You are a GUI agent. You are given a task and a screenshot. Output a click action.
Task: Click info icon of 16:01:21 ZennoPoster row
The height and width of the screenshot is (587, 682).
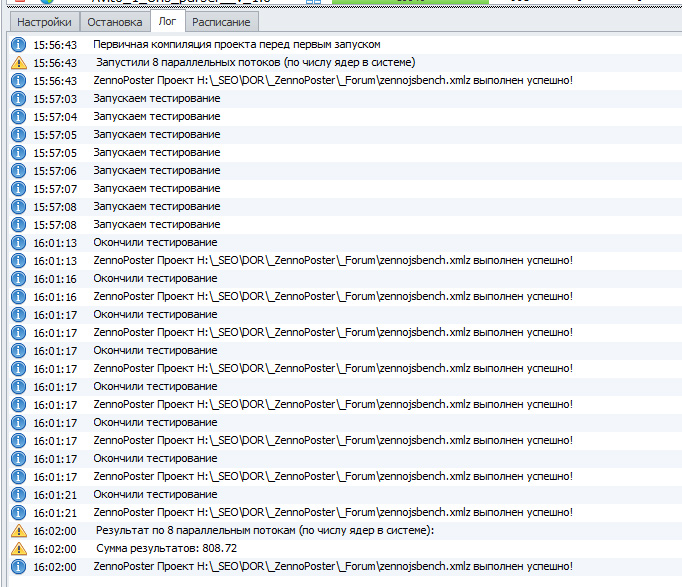click(x=18, y=513)
